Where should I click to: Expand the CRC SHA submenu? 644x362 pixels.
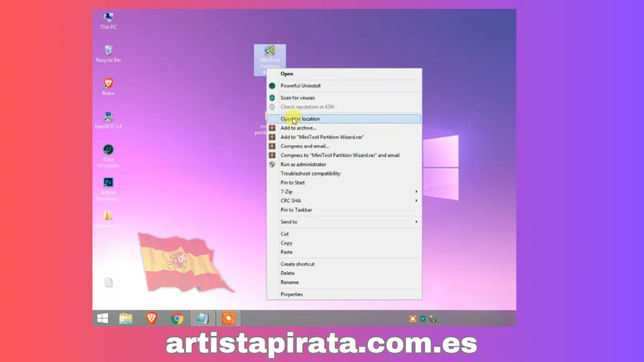(x=344, y=201)
